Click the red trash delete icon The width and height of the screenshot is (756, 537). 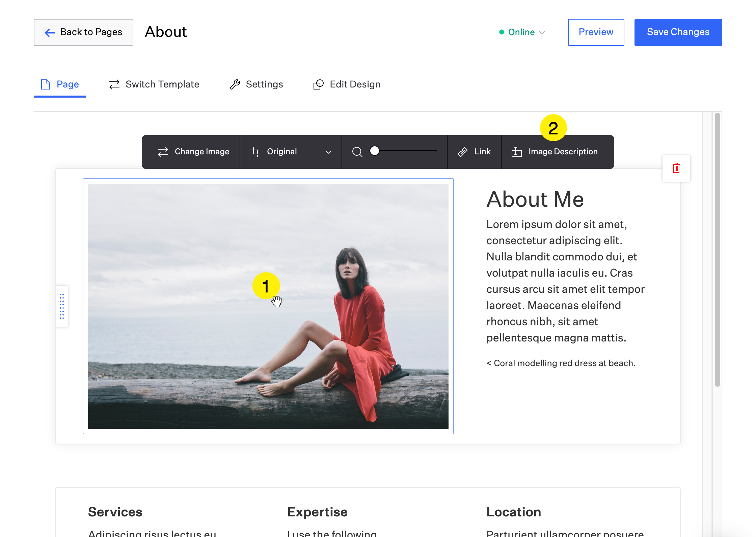click(676, 168)
